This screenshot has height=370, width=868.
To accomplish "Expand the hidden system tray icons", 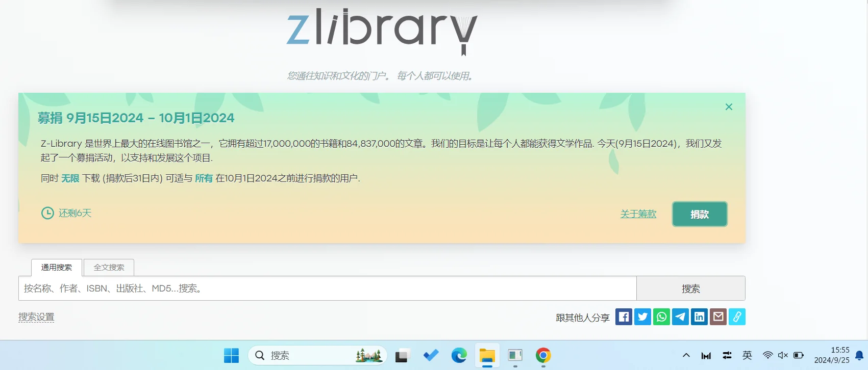I will [x=686, y=355].
